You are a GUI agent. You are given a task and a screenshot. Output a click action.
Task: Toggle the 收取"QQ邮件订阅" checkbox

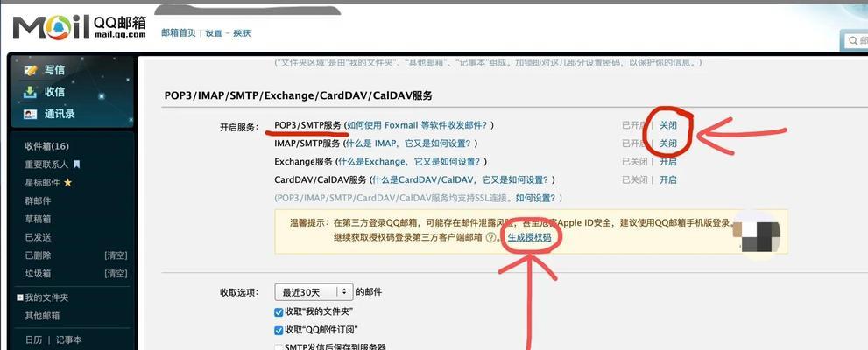(279, 330)
